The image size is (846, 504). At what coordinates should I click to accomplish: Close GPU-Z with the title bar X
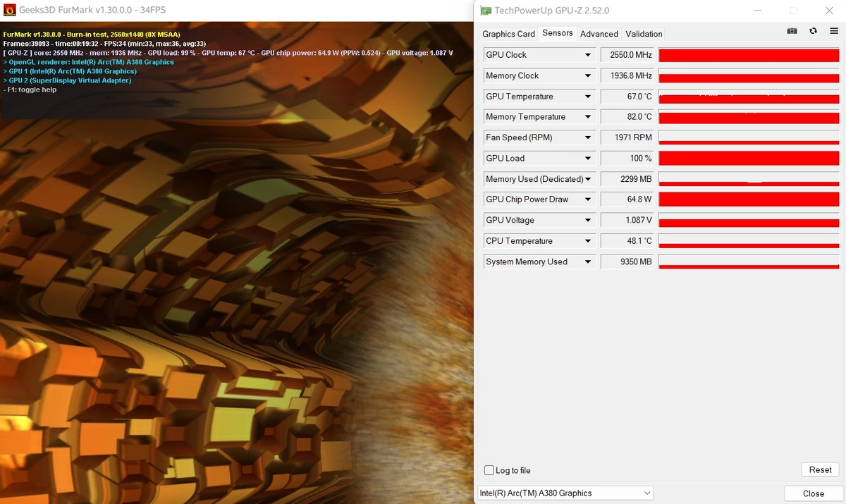pyautogui.click(x=829, y=11)
